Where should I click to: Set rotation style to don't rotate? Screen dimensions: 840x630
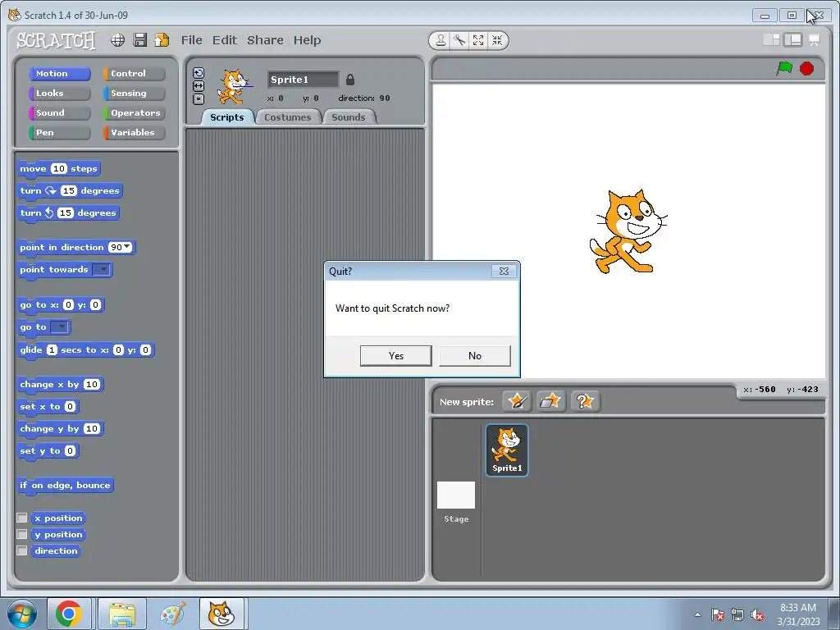click(199, 98)
